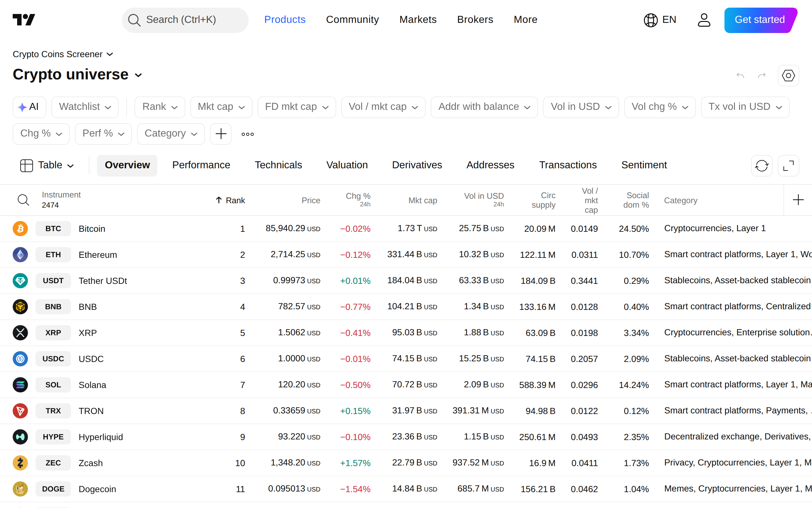Image resolution: width=812 pixels, height=508 pixels.
Task: Open Vol / mkt cap filter
Action: pyautogui.click(x=383, y=107)
